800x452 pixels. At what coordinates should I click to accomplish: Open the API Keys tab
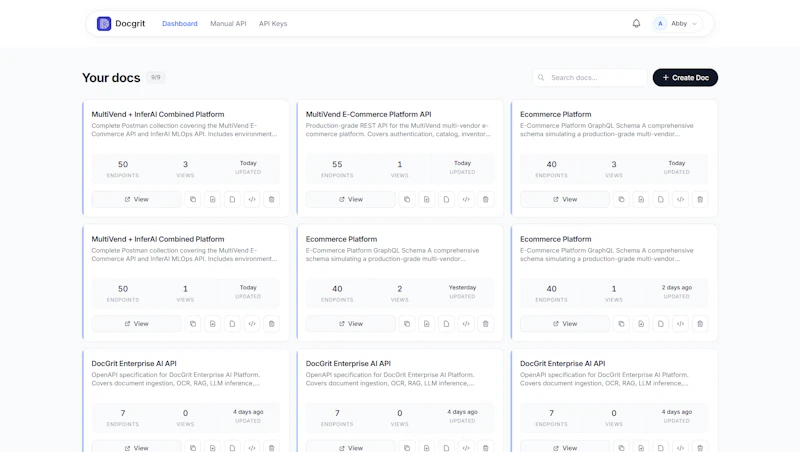[x=273, y=23]
